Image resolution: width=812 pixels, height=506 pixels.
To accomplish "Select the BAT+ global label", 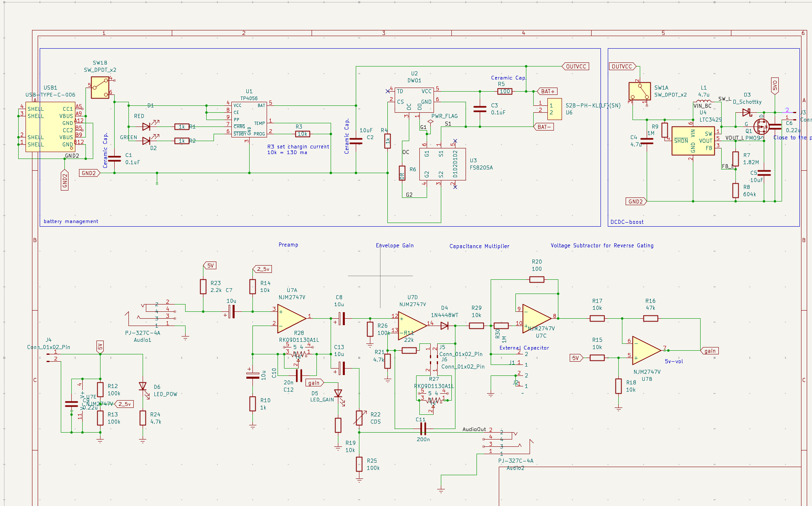I will click(x=547, y=91).
